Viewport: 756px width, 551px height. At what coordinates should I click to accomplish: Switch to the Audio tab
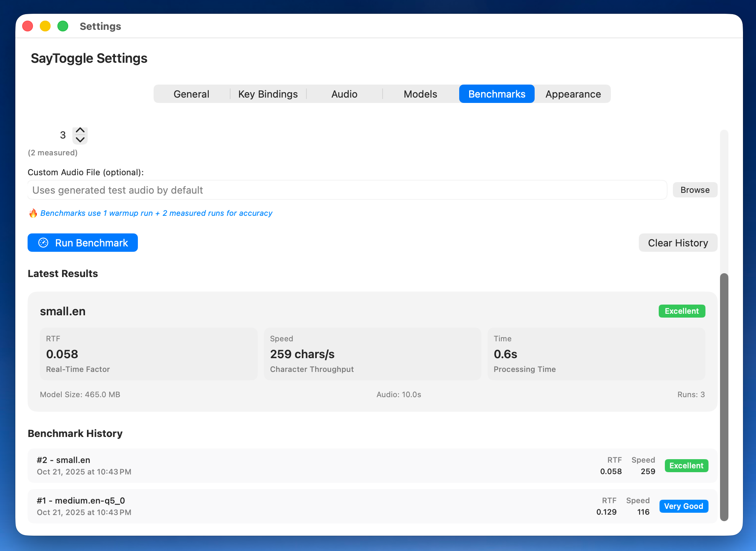point(344,94)
